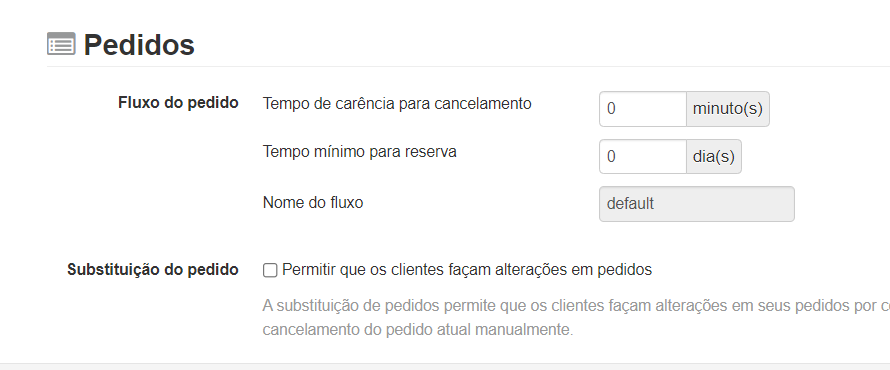
Task: Click the Tempo mínimo para reserva label
Action: pos(359,152)
